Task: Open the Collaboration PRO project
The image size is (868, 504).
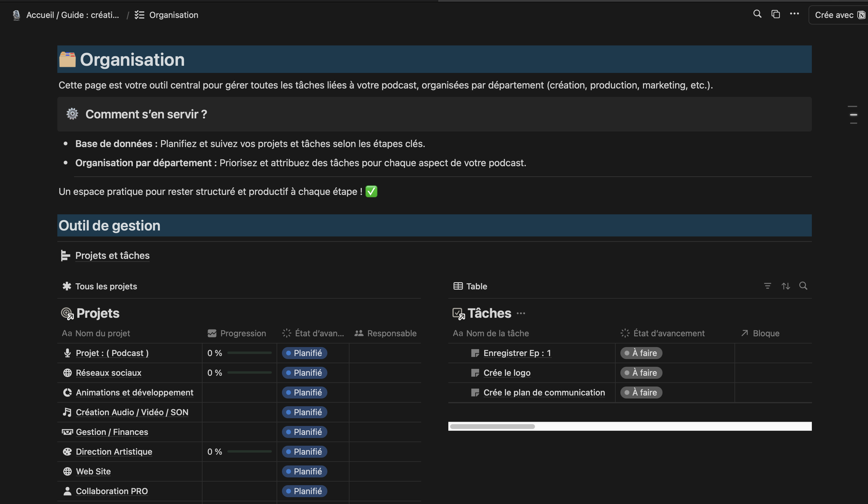Action: coord(112,491)
